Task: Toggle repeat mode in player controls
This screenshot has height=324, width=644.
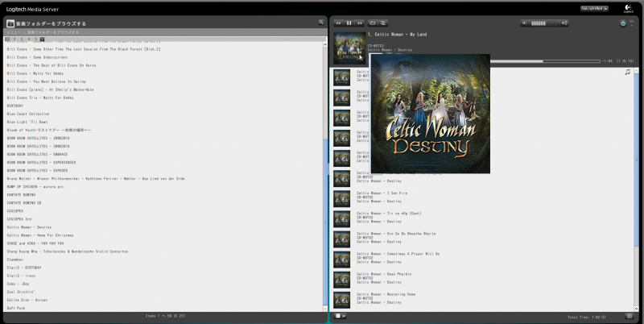Action: [372, 23]
